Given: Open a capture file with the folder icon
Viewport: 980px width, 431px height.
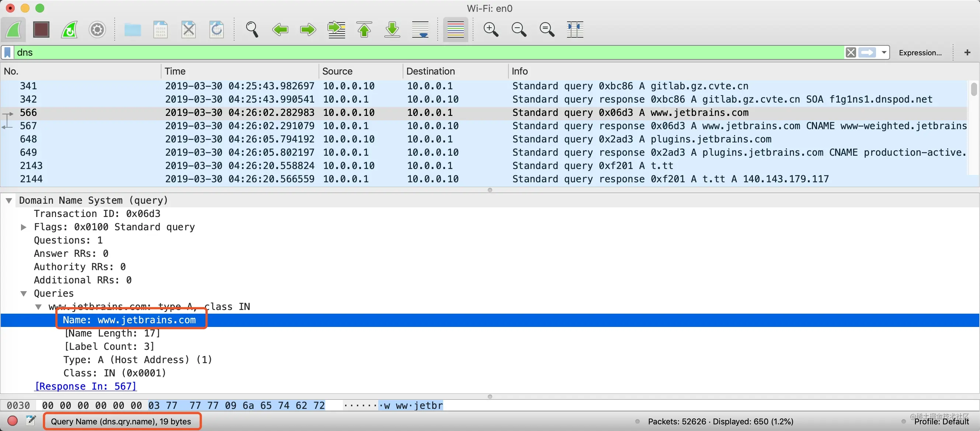Looking at the screenshot, I should 132,29.
